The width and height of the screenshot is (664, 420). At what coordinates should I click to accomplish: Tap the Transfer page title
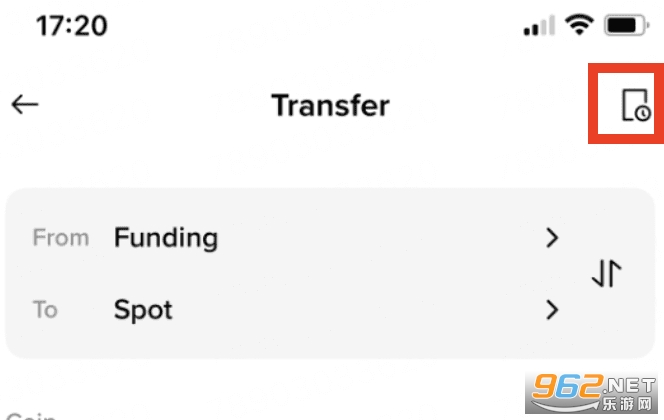coord(331,105)
